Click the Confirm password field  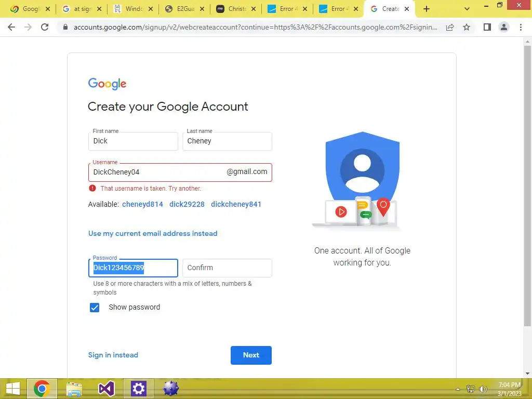pos(227,268)
